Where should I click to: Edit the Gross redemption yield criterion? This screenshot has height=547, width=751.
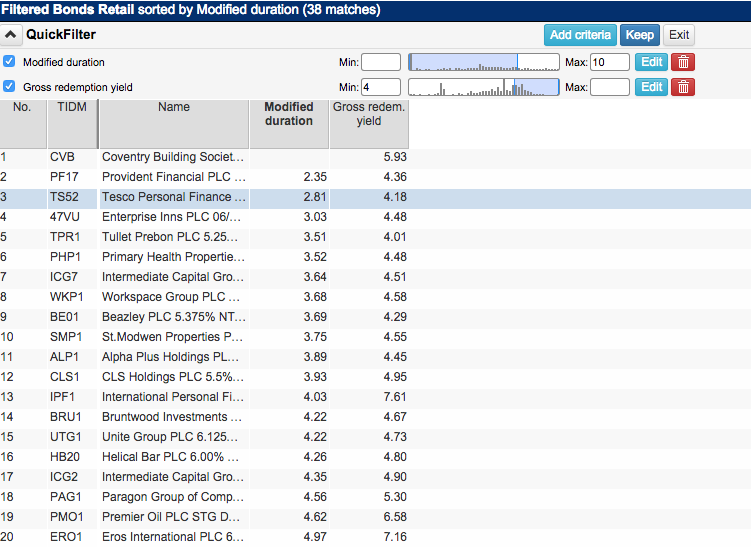[x=651, y=87]
